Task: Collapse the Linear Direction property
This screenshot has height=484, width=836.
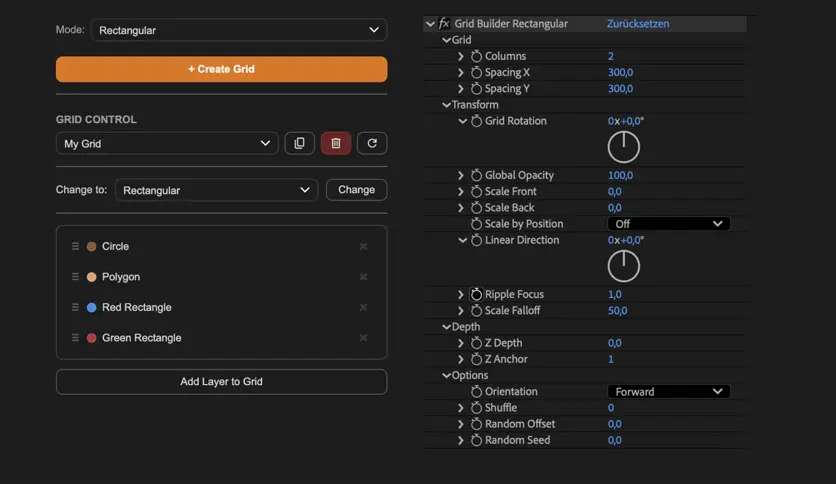Action: 462,240
